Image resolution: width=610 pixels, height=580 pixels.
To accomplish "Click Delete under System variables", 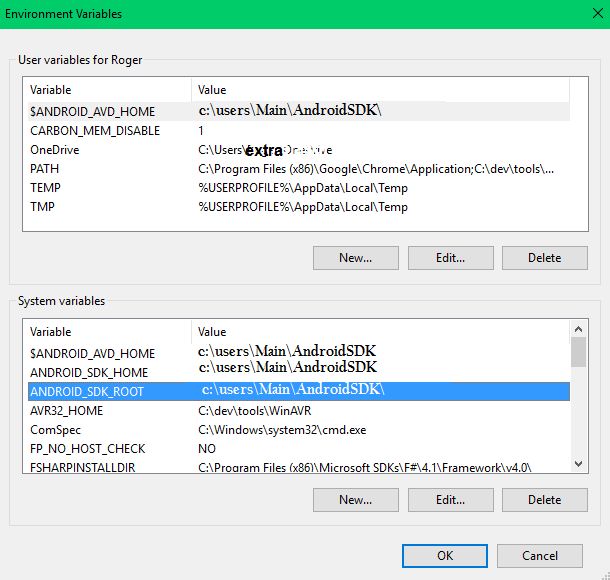I will click(545, 500).
